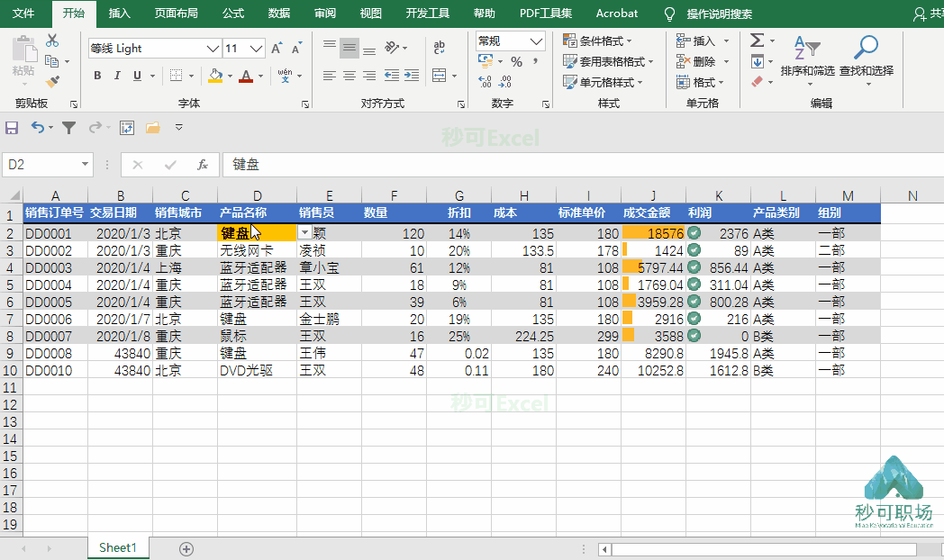944x560 pixels.
Task: Click the decrease indent icon
Action: click(x=391, y=76)
